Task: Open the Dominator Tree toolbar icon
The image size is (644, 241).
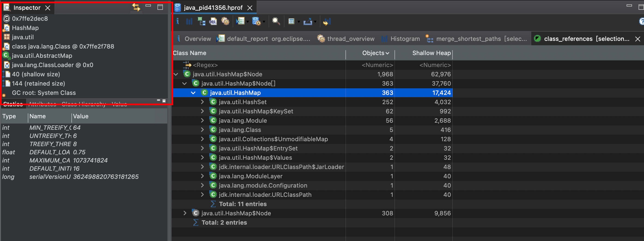Action: [x=201, y=21]
